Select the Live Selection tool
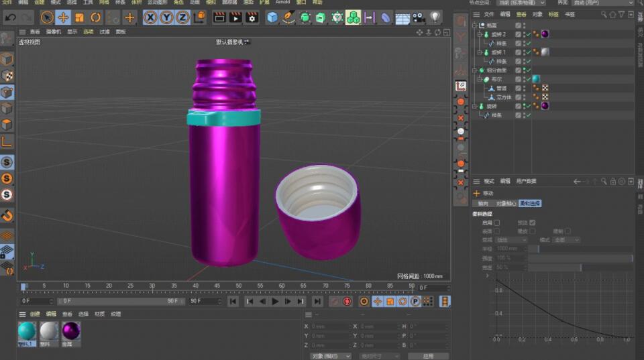 (x=47, y=17)
